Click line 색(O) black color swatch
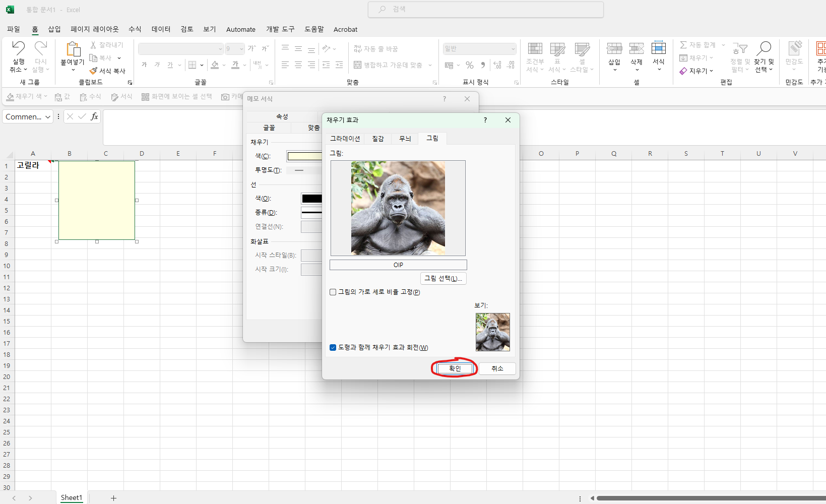Screen dimensions: 826x504 (311, 199)
